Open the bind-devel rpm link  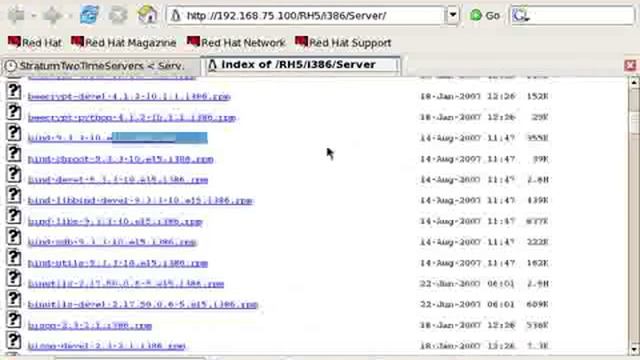click(118, 180)
